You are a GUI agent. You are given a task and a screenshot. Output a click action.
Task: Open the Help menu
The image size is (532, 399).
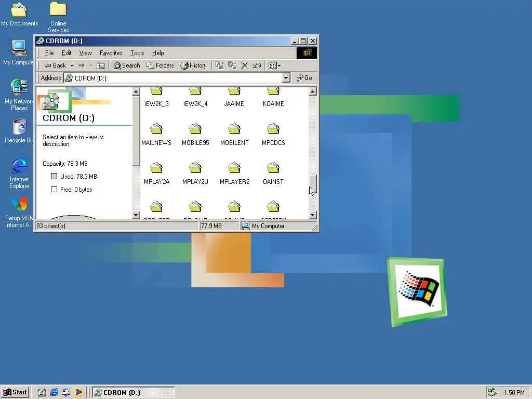click(158, 53)
